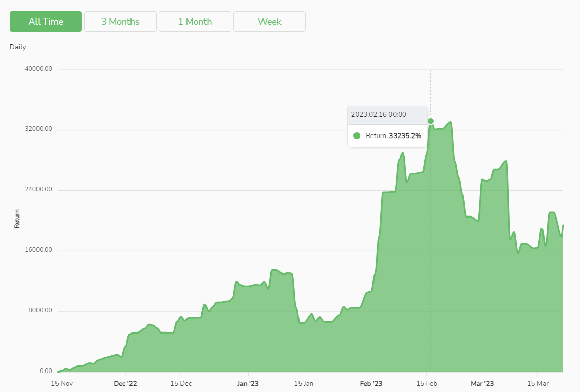
Task: Click the Jan '23 x-axis label
Action: click(248, 383)
